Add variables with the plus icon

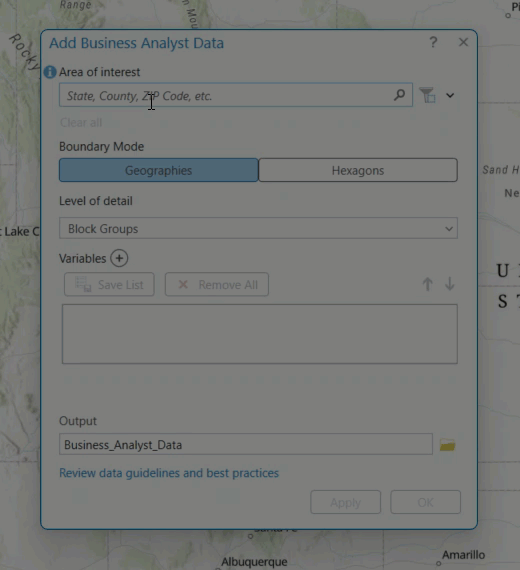[x=119, y=258]
